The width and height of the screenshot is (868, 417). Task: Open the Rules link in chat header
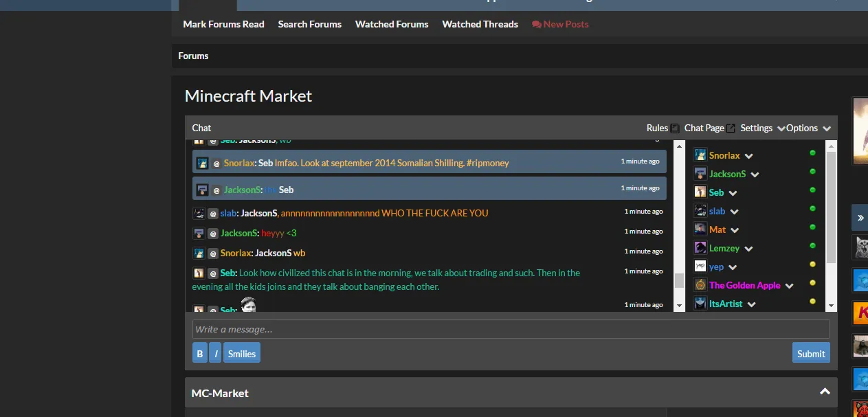click(x=657, y=128)
